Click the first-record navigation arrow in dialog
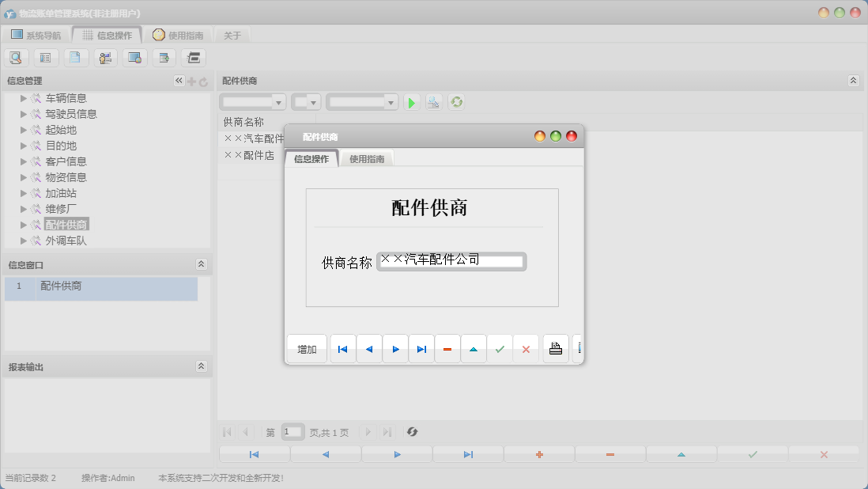The height and width of the screenshot is (489, 868). (x=342, y=348)
